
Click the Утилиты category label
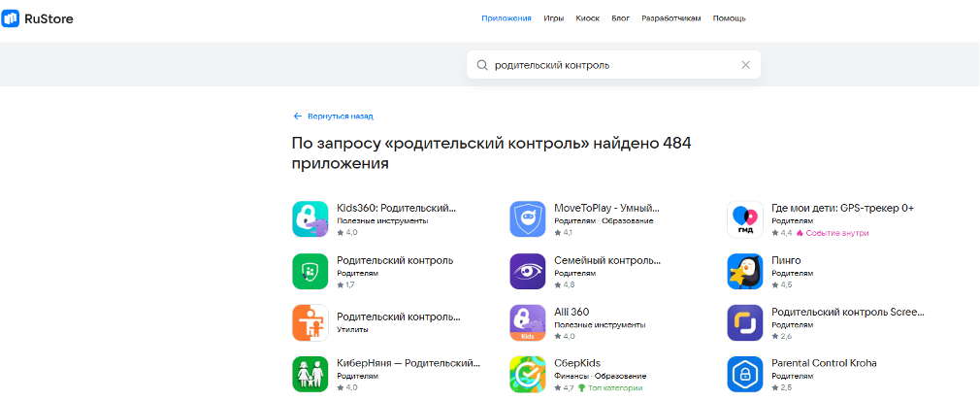352,329
